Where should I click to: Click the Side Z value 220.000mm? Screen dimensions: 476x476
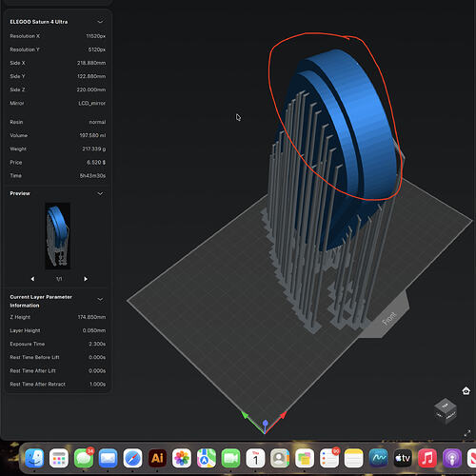point(91,89)
